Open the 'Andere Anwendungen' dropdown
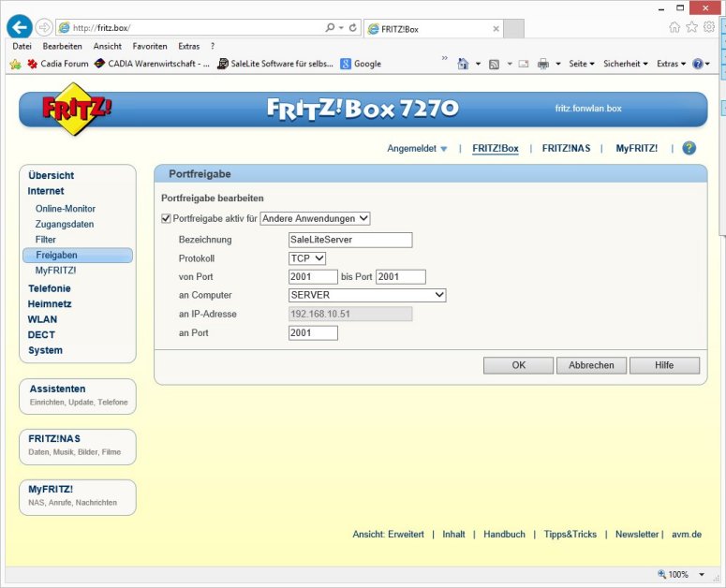 (315, 218)
